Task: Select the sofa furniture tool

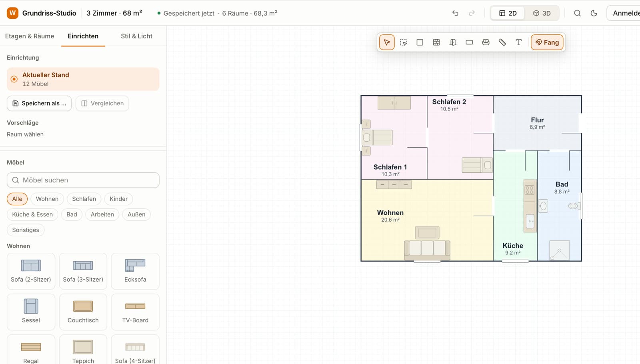Action: (x=486, y=42)
